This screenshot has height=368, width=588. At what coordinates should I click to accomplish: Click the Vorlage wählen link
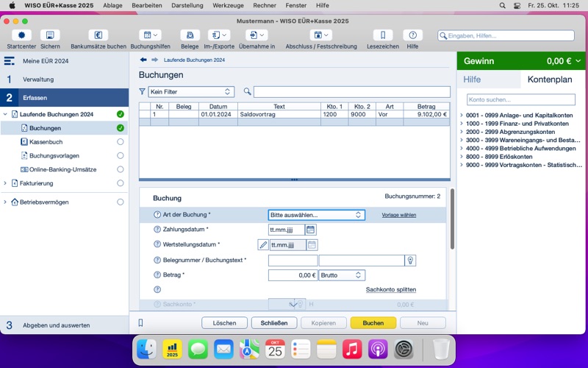(398, 215)
